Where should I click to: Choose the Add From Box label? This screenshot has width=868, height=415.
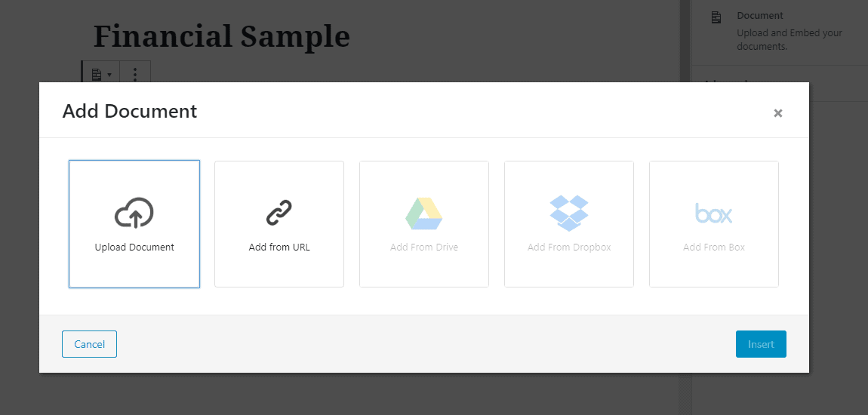(713, 247)
